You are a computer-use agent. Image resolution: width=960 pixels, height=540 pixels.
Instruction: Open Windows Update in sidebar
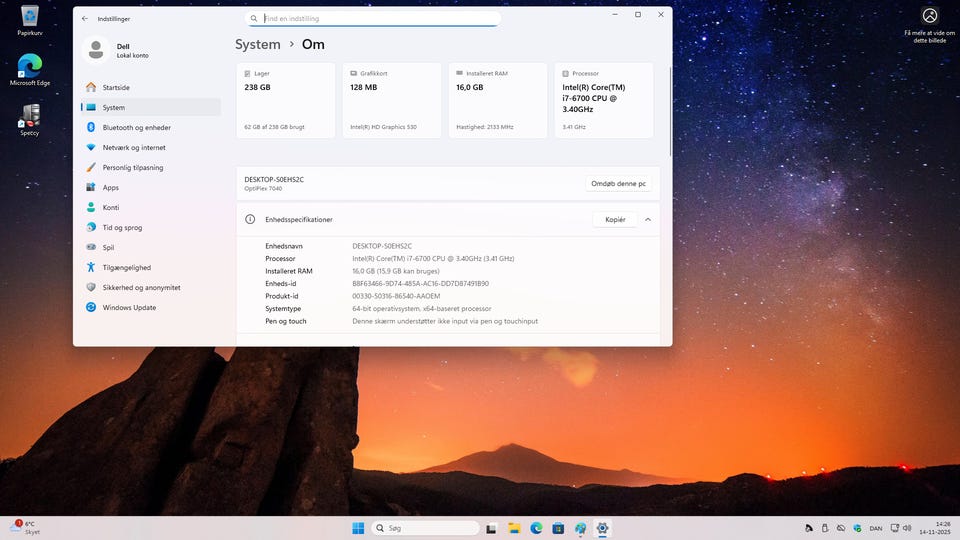click(129, 307)
